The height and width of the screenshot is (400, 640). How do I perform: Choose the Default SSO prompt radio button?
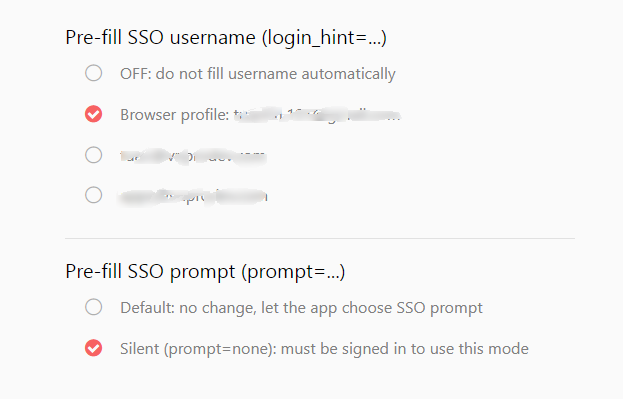click(x=93, y=307)
